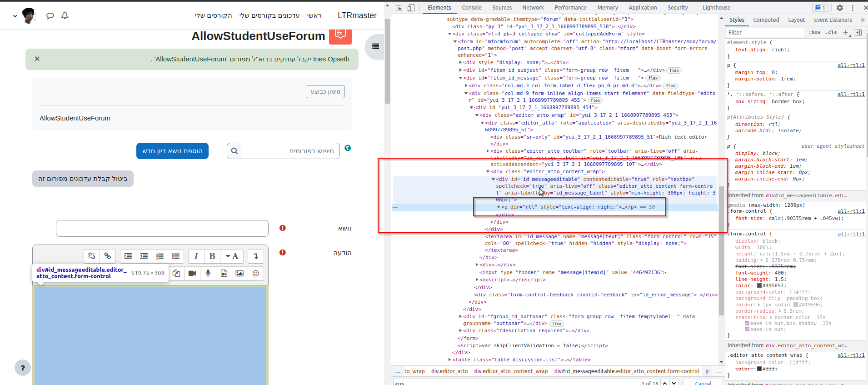The height and width of the screenshot is (385, 868).
Task: Open the paragraph styles dropdown in editor
Action: 232,256
